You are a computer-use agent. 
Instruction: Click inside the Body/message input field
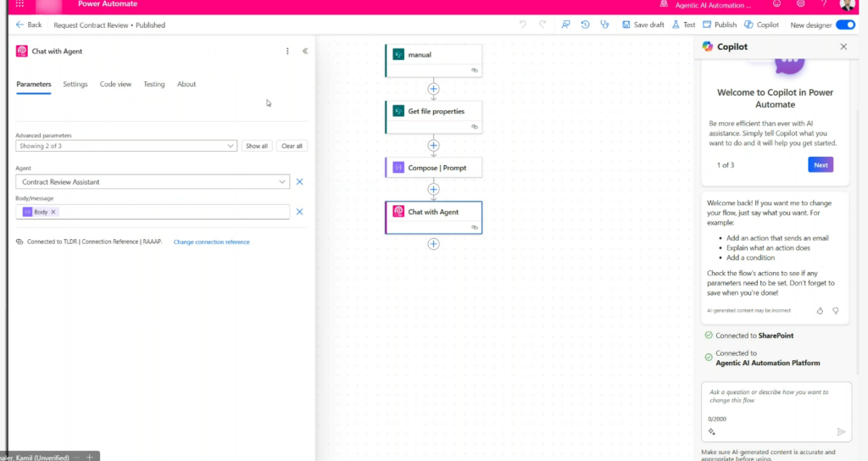click(x=153, y=212)
